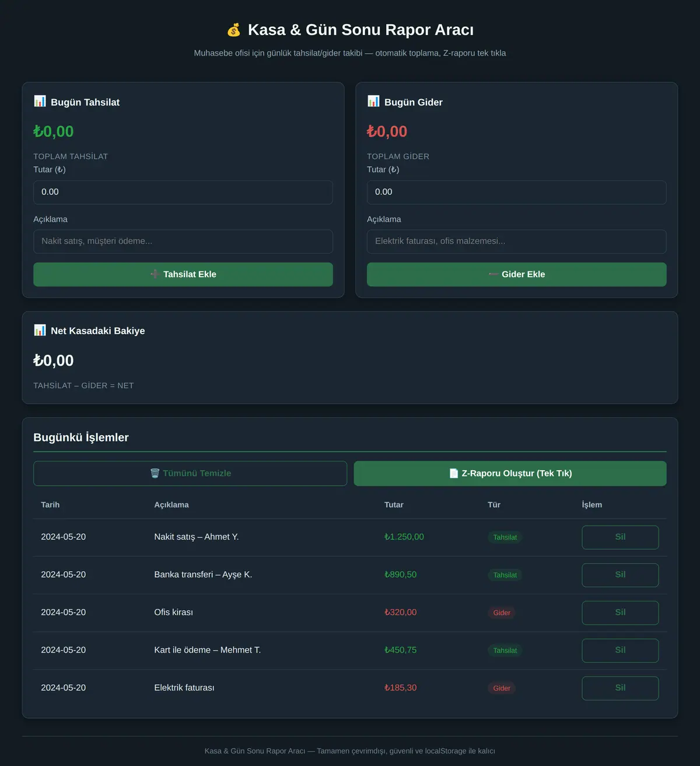Remove the Elektrik faturası entry
The height and width of the screenshot is (766, 700).
[x=620, y=688]
